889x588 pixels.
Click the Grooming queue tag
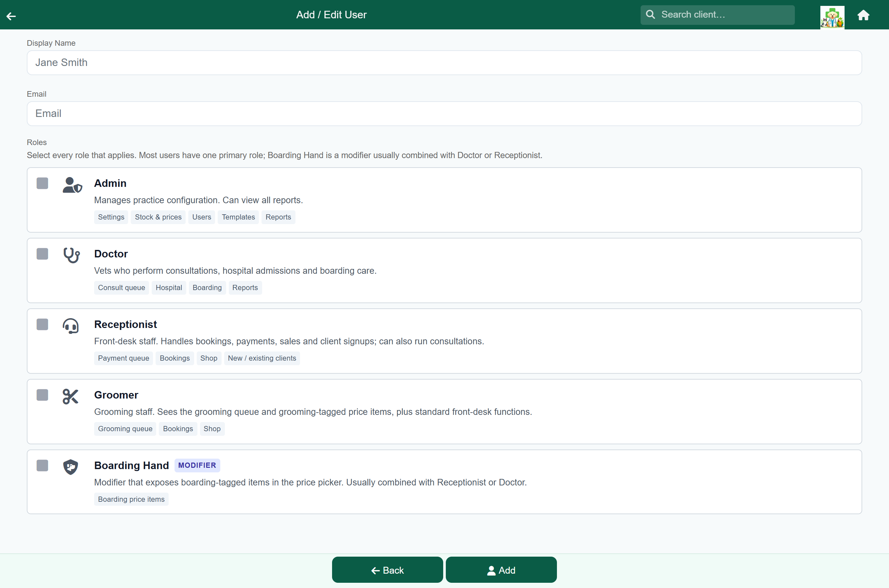pyautogui.click(x=125, y=429)
